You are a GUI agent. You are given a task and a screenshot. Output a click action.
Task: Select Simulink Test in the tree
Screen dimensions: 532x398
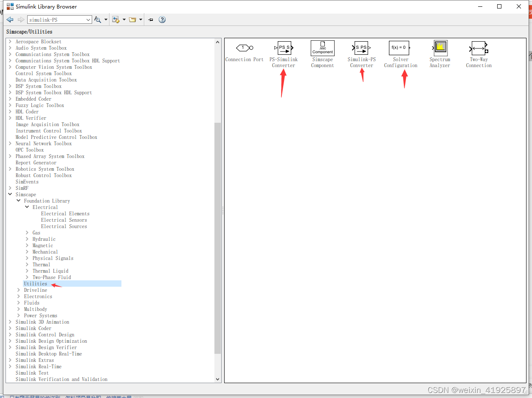(32, 373)
